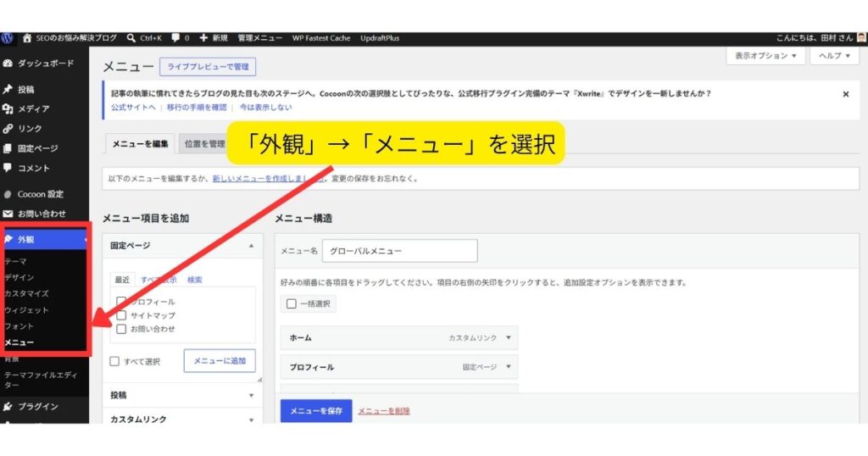Click the 移行の手順を確認 link
Image resolution: width=868 pixels, height=456 pixels.
(197, 108)
